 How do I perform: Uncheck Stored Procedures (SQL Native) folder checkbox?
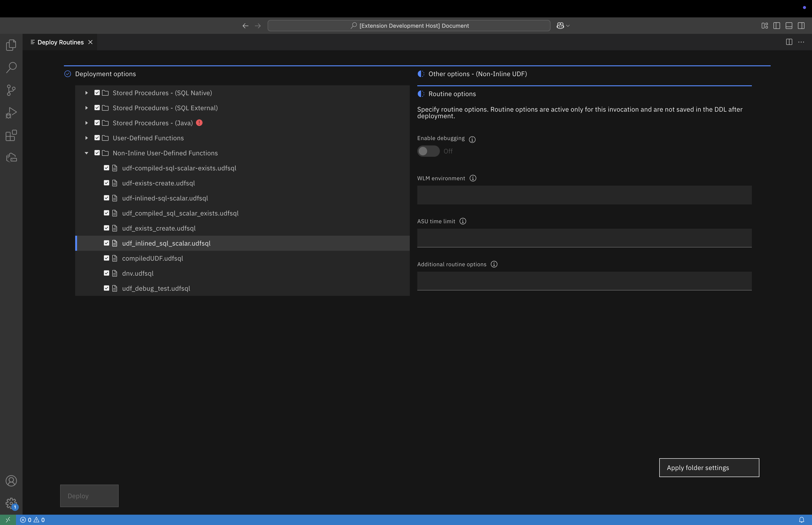pos(97,93)
